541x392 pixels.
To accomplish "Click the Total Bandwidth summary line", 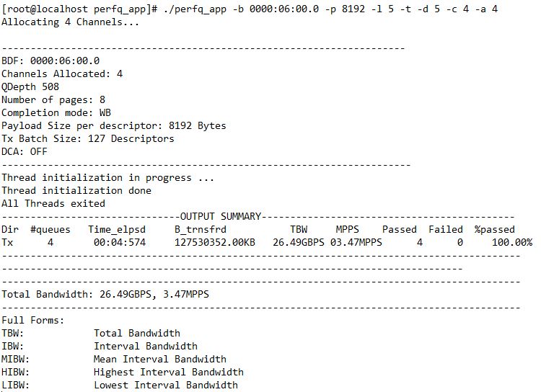I will [105, 294].
